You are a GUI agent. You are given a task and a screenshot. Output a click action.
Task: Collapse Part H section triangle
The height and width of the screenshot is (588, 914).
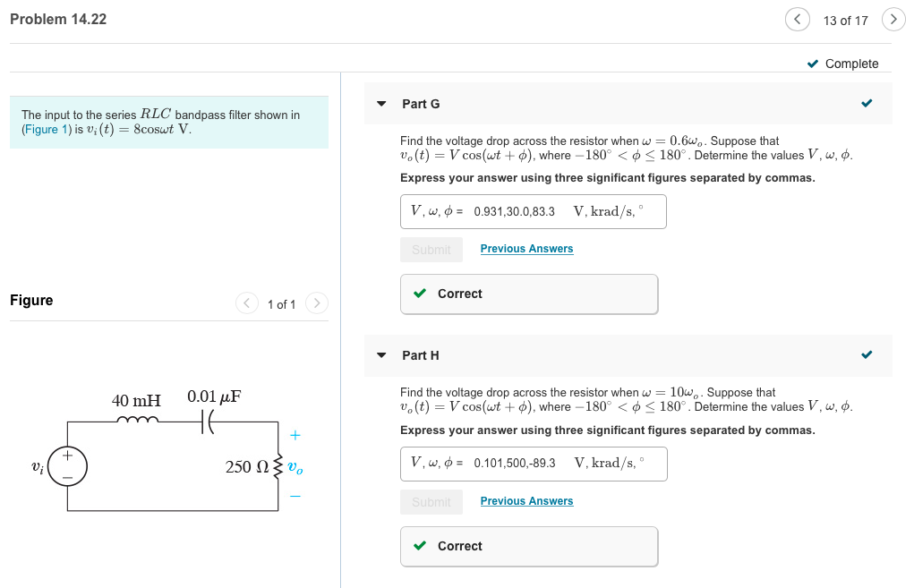[x=382, y=355]
